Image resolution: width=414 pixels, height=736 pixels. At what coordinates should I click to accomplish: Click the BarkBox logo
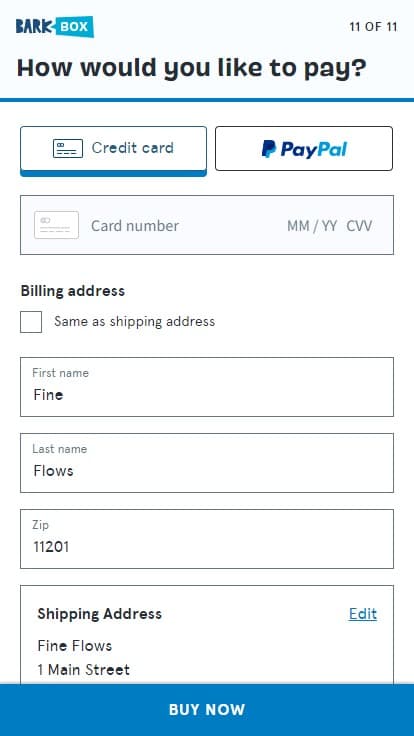(x=54, y=26)
